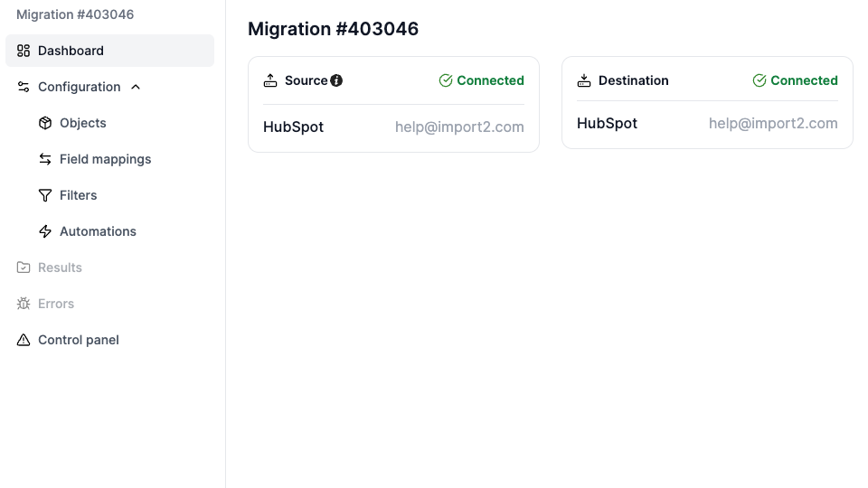Click the Objects cube icon
Screen dimensions: 868x488
[x=45, y=123]
